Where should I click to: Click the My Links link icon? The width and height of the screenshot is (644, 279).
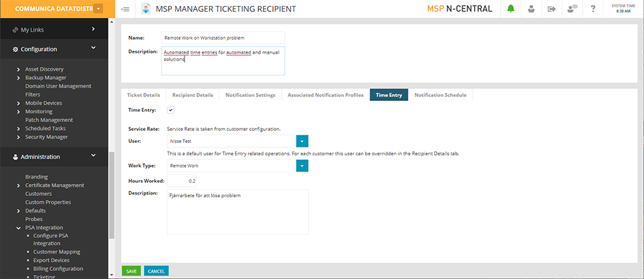[15, 30]
